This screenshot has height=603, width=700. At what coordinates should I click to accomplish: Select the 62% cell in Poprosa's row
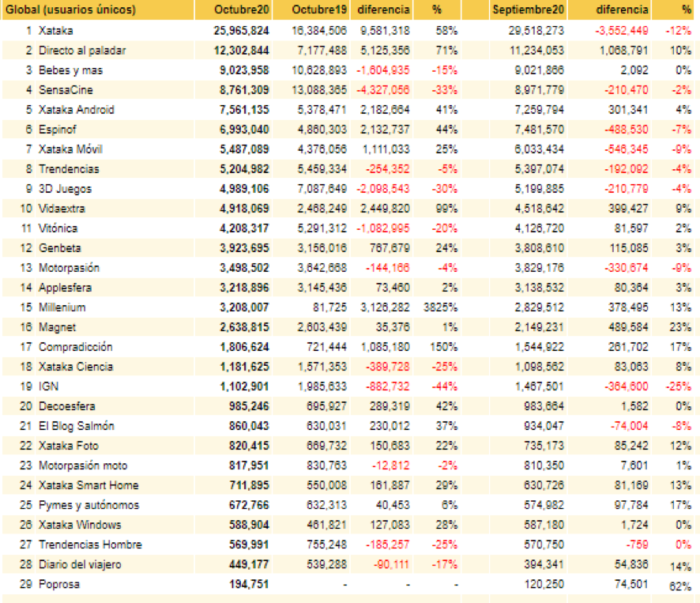(x=680, y=586)
